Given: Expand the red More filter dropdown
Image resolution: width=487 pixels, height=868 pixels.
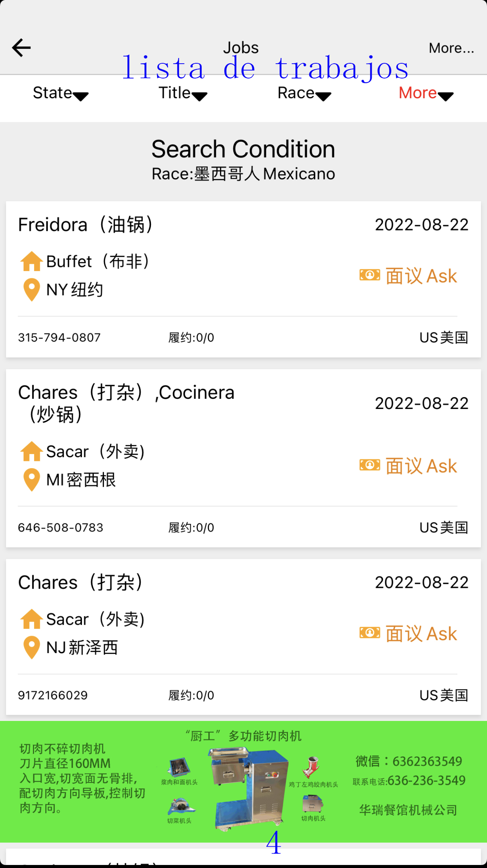Looking at the screenshot, I should (426, 93).
